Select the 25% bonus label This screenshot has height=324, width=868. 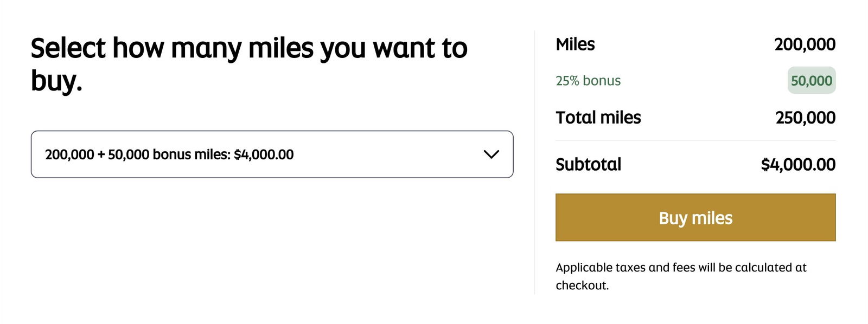click(x=588, y=81)
